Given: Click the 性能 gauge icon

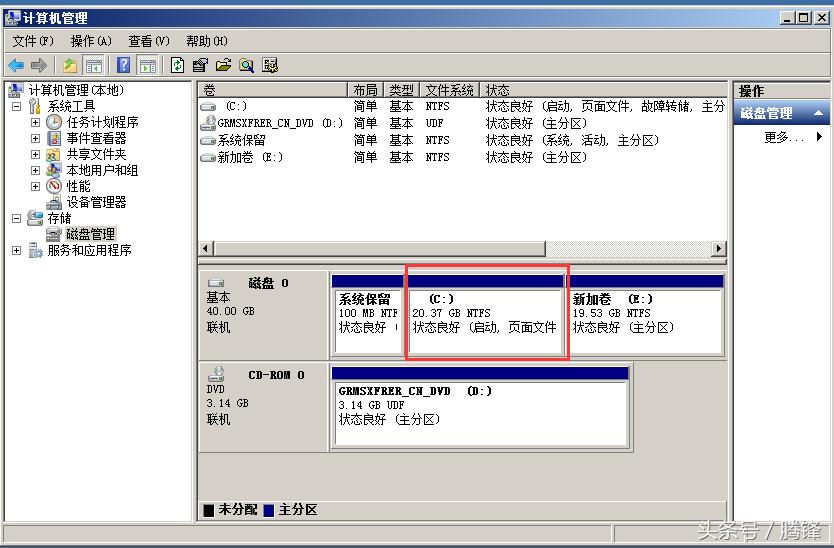Looking at the screenshot, I should point(54,186).
